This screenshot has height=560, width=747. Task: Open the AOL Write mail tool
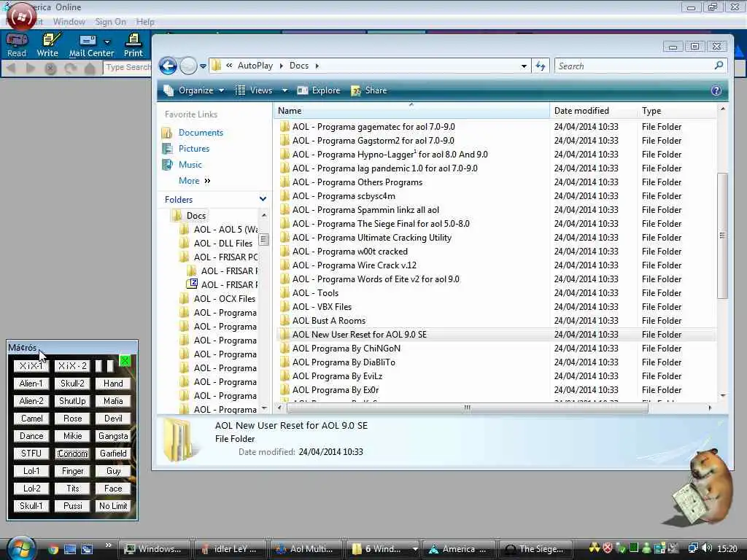point(47,45)
